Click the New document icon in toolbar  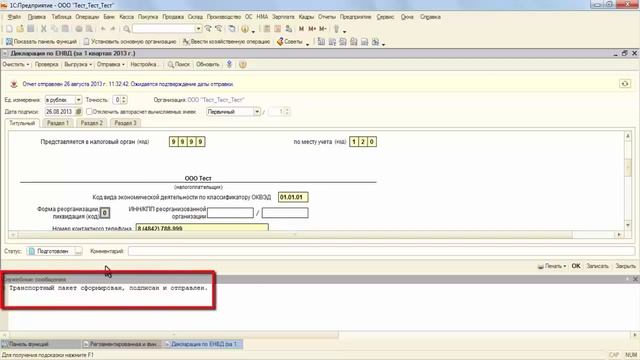[x=9, y=29]
